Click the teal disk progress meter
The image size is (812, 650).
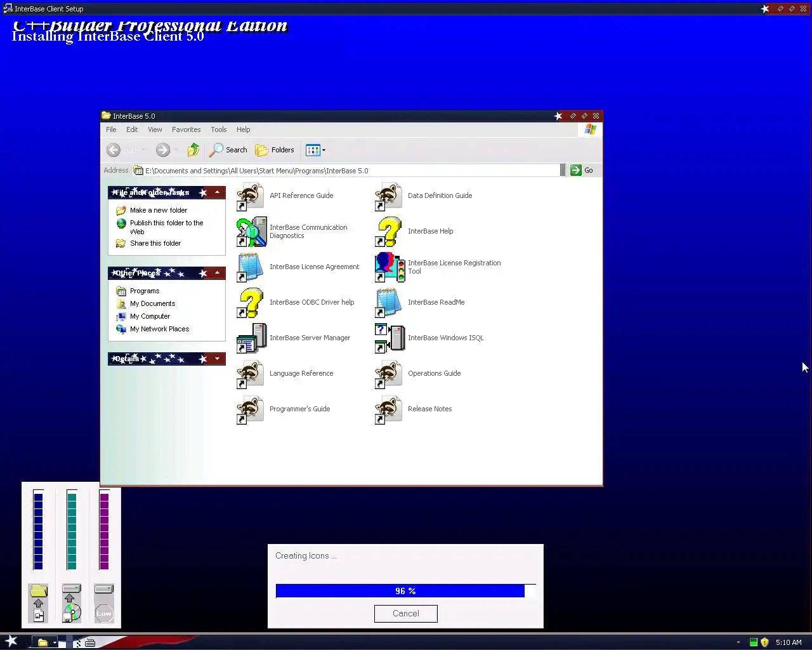[72, 531]
